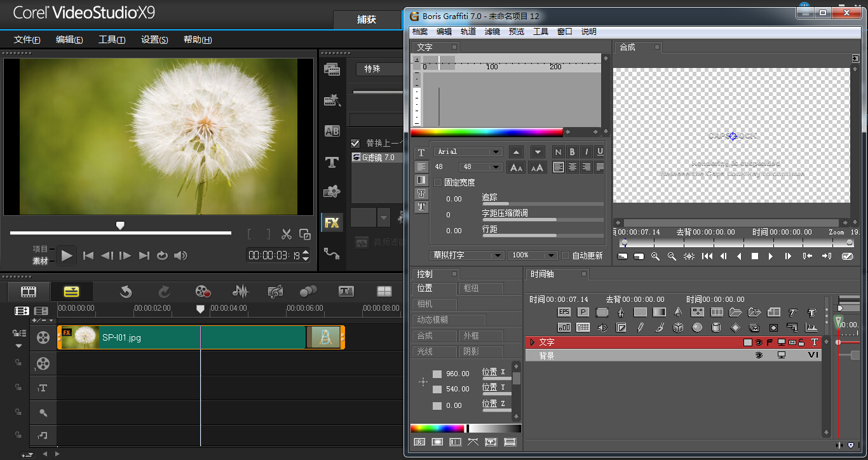Click the brush paint icon in Graffiti timeline
This screenshot has height=460, width=868.
[x=659, y=328]
